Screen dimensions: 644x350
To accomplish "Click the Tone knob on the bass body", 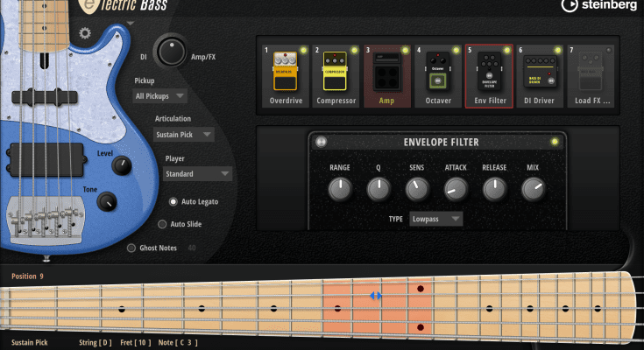I will pyautogui.click(x=108, y=202).
